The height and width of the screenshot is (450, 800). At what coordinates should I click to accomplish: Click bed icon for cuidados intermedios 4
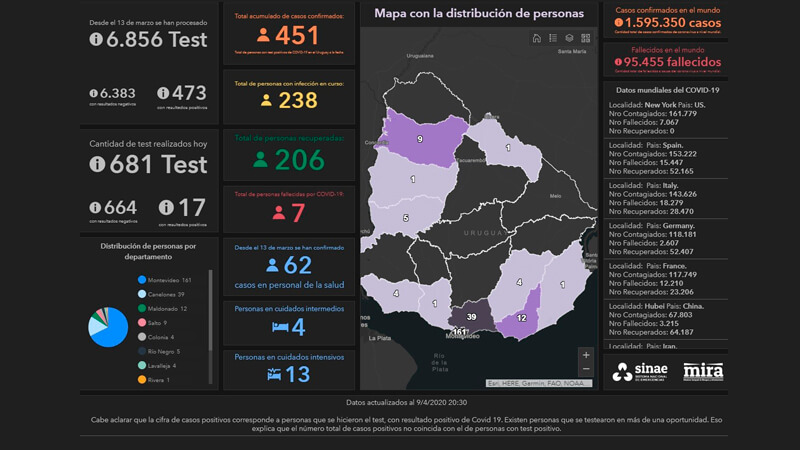(280, 327)
